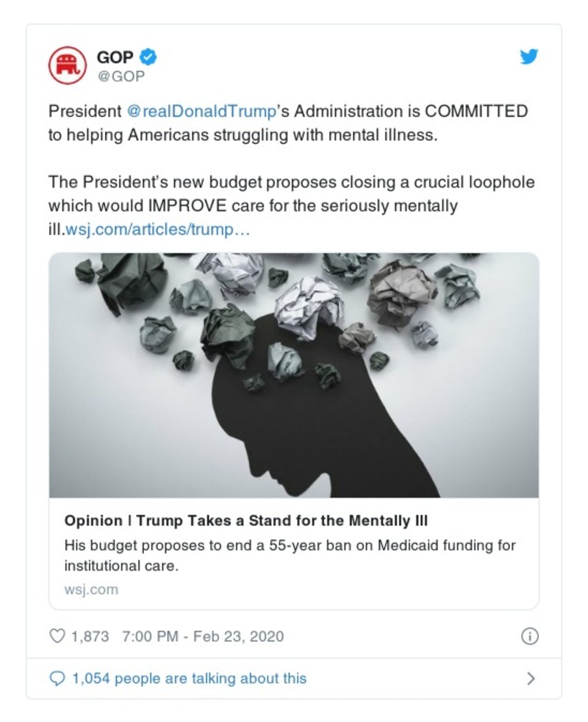Click the Twitter bird logo
This screenshot has width=588, height=722.
tap(528, 57)
